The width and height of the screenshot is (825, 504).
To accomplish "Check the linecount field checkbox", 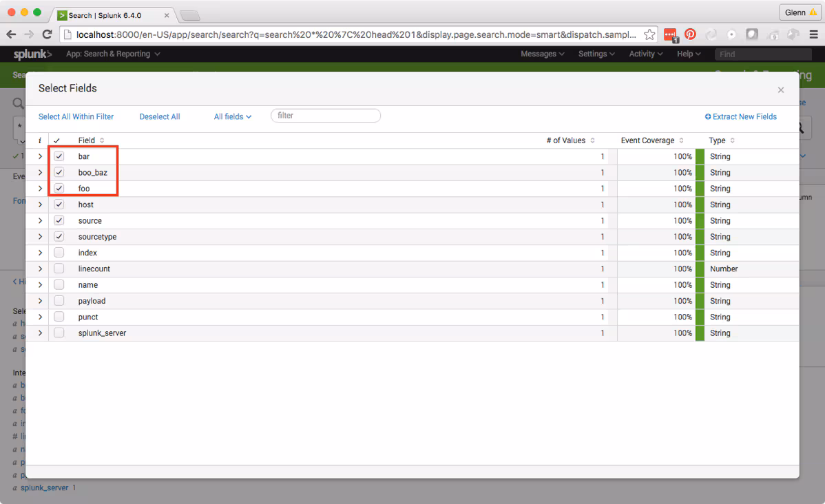I will [59, 269].
